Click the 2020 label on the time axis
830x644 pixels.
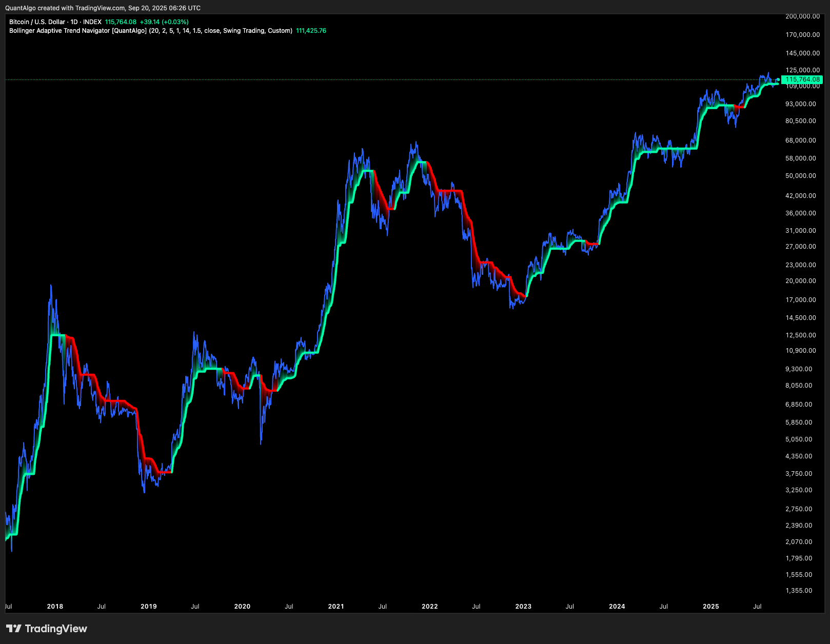point(242,607)
